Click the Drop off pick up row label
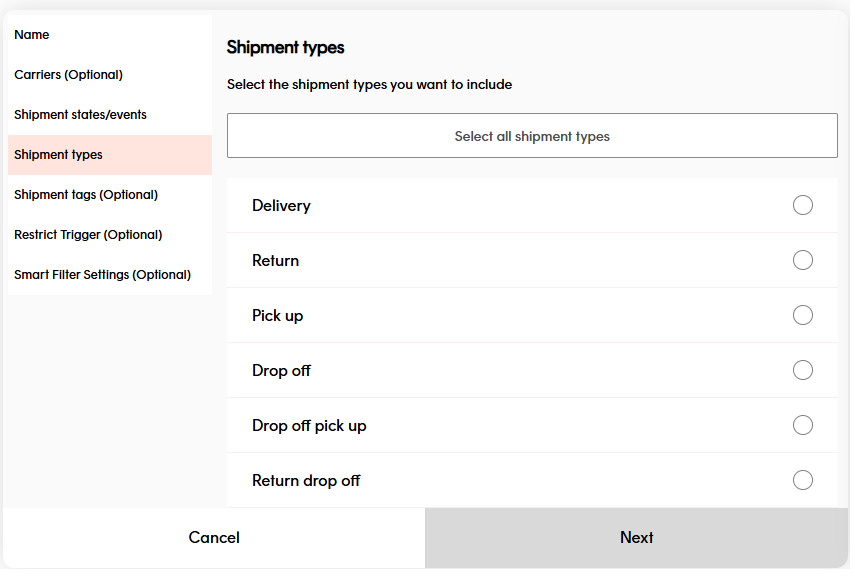 (309, 425)
